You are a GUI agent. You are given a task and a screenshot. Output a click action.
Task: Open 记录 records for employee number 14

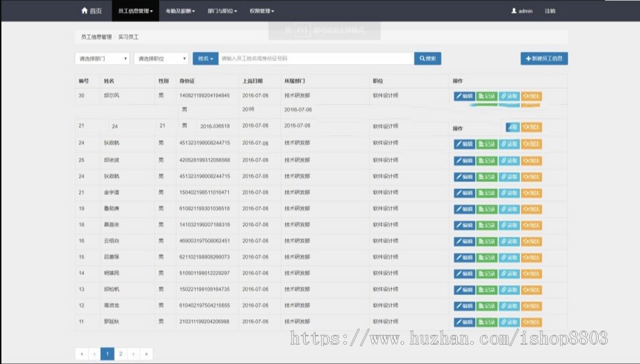pyautogui.click(x=487, y=274)
